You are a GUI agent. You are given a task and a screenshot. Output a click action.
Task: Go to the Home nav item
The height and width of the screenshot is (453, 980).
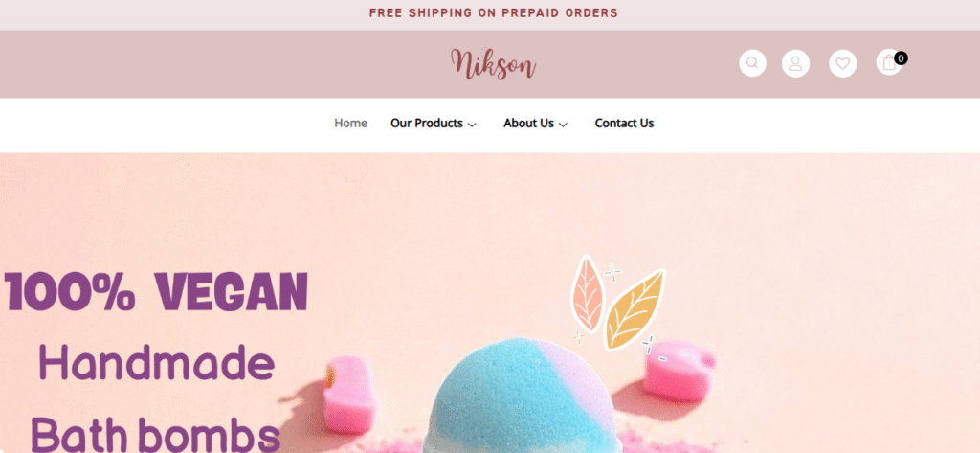[x=350, y=124]
